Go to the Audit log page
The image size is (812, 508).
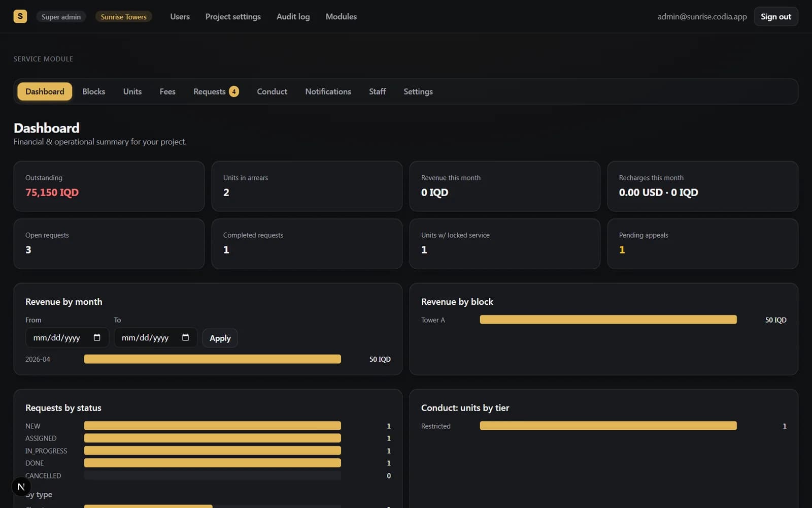(293, 17)
